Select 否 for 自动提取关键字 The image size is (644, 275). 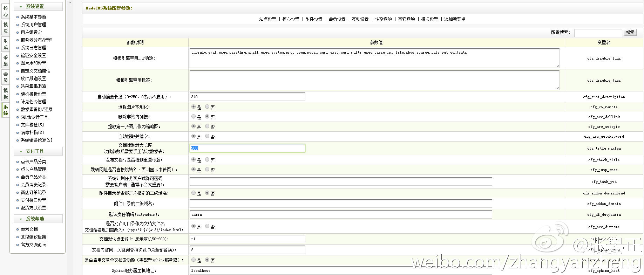207,136
